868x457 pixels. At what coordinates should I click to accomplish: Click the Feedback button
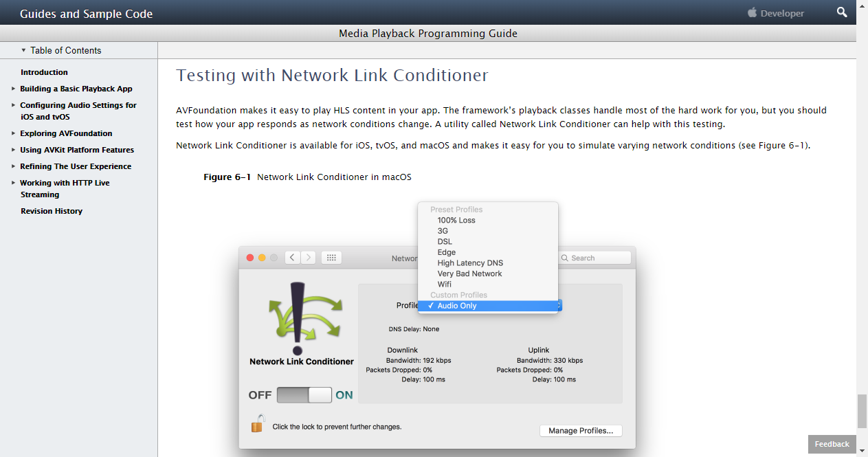click(832, 444)
